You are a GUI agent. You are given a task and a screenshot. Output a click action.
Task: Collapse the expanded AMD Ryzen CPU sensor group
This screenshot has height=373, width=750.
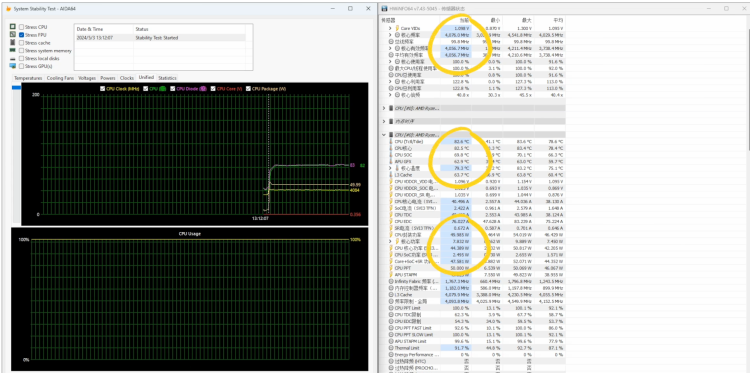coord(384,135)
